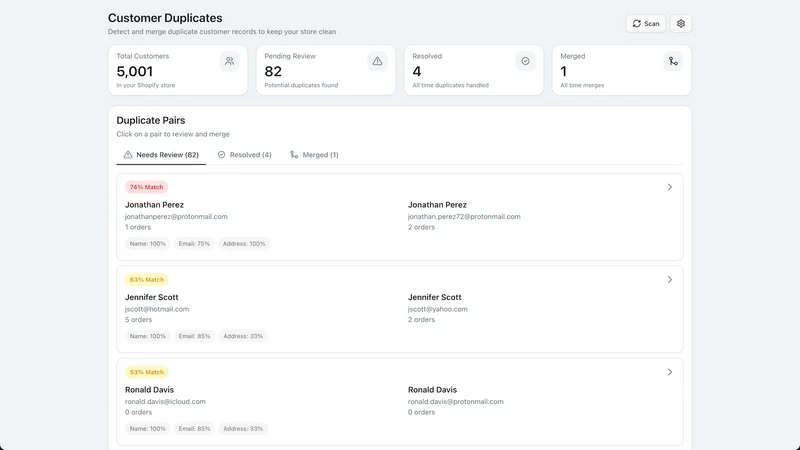Viewport: 800px width, 450px height.
Task: Click the Total Customers people icon
Action: pos(230,61)
